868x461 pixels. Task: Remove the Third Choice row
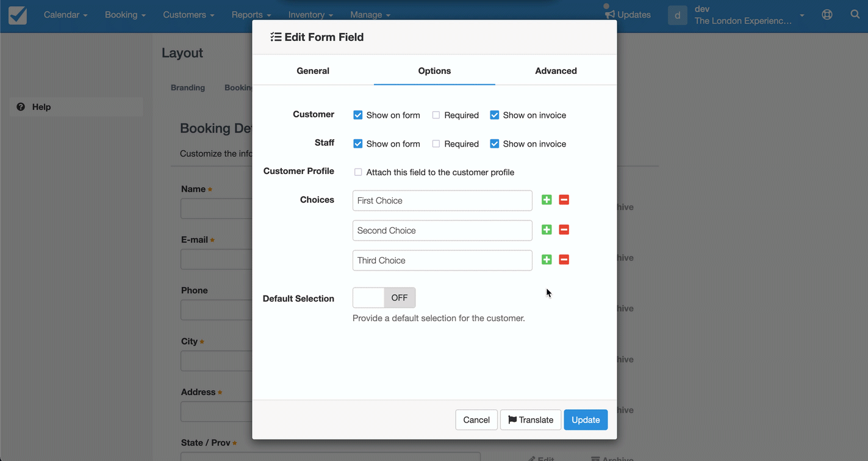click(564, 260)
